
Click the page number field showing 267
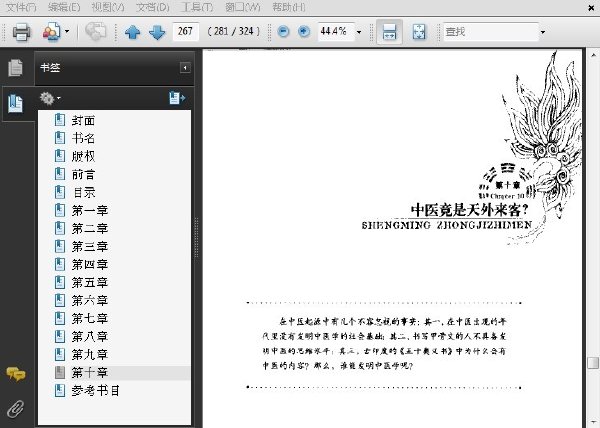click(x=186, y=31)
